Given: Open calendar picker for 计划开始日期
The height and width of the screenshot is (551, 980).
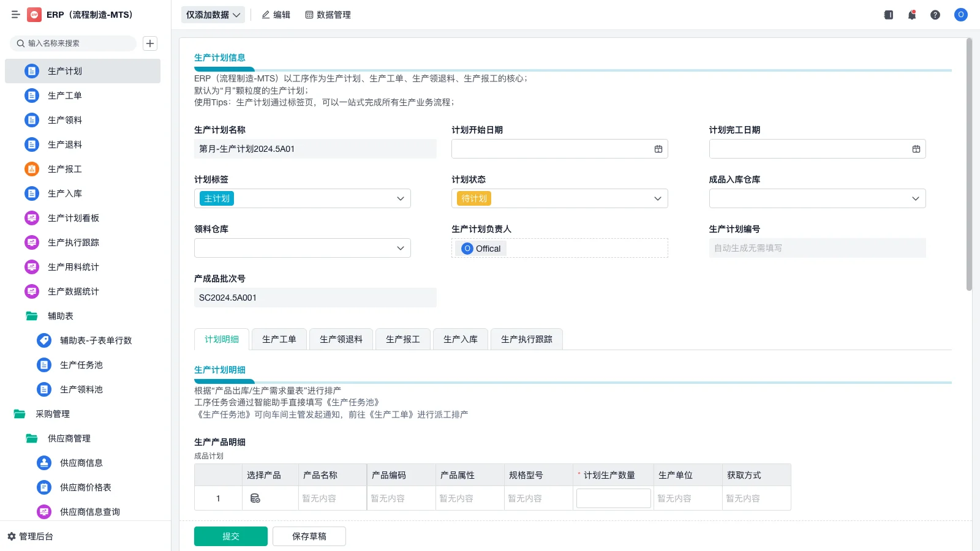Looking at the screenshot, I should point(658,149).
